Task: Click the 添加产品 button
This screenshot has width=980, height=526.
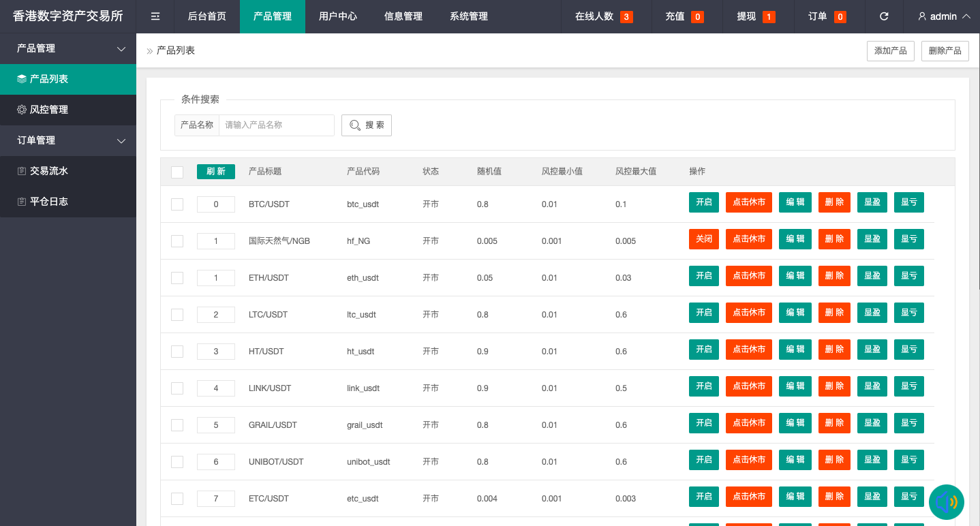Action: click(890, 50)
